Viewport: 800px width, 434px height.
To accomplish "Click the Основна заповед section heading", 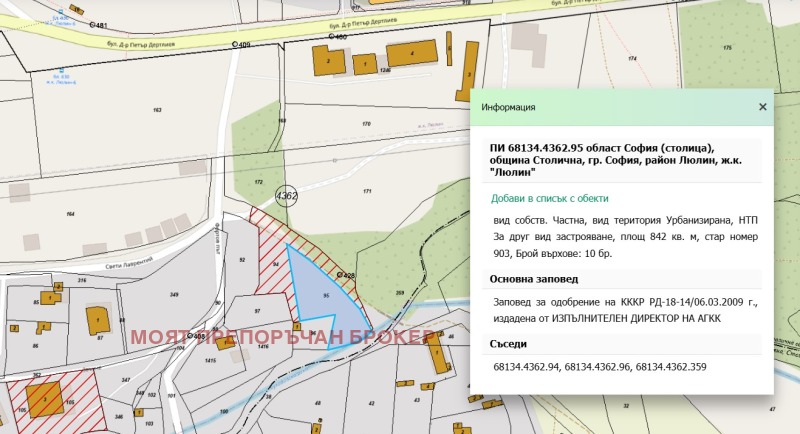I will coord(534,279).
